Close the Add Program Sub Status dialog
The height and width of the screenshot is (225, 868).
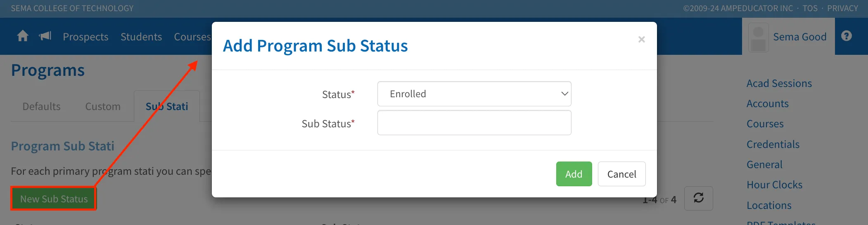[641, 40]
